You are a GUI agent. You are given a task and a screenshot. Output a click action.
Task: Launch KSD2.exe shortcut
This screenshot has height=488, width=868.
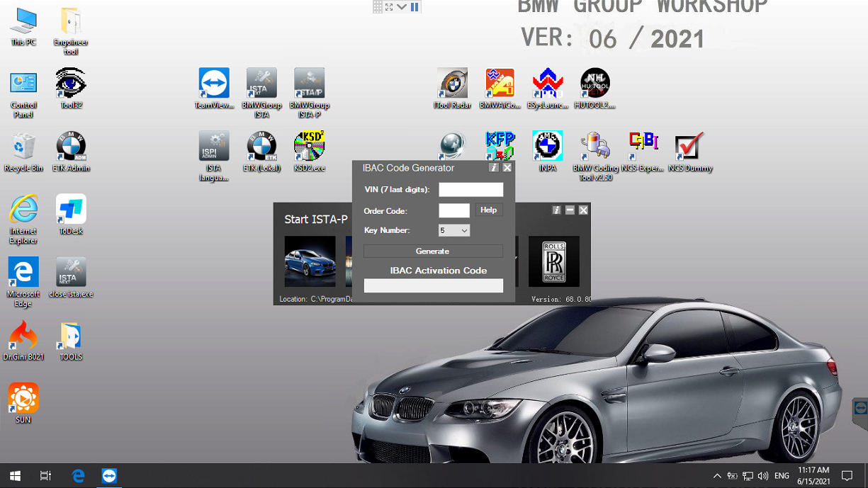(x=309, y=152)
